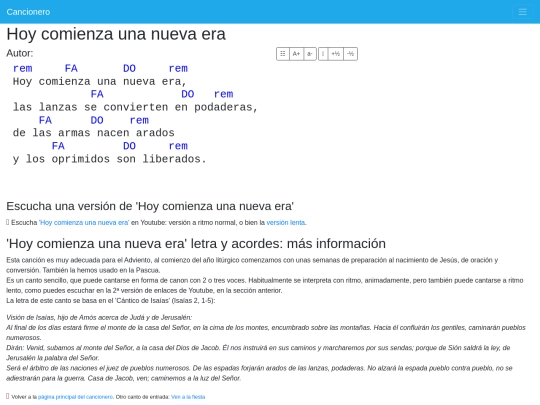Click the 'Autor:' label
The image size is (540, 405).
coord(20,53)
